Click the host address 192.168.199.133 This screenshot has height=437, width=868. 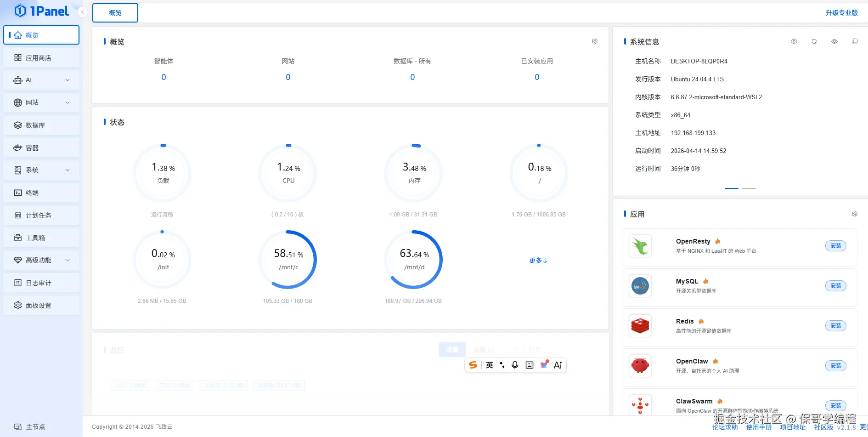[x=693, y=133]
